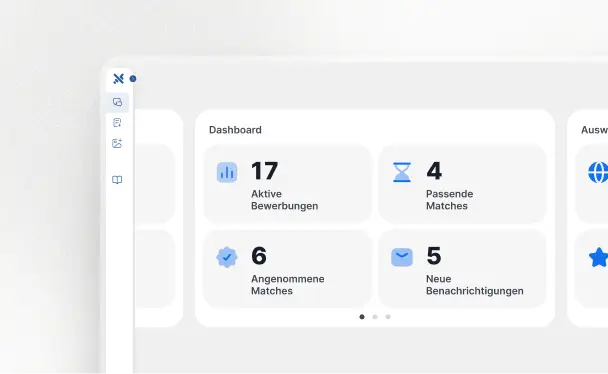The width and height of the screenshot is (608, 374).
Task: Expand the sidebar with the blue circle button
Action: point(133,79)
